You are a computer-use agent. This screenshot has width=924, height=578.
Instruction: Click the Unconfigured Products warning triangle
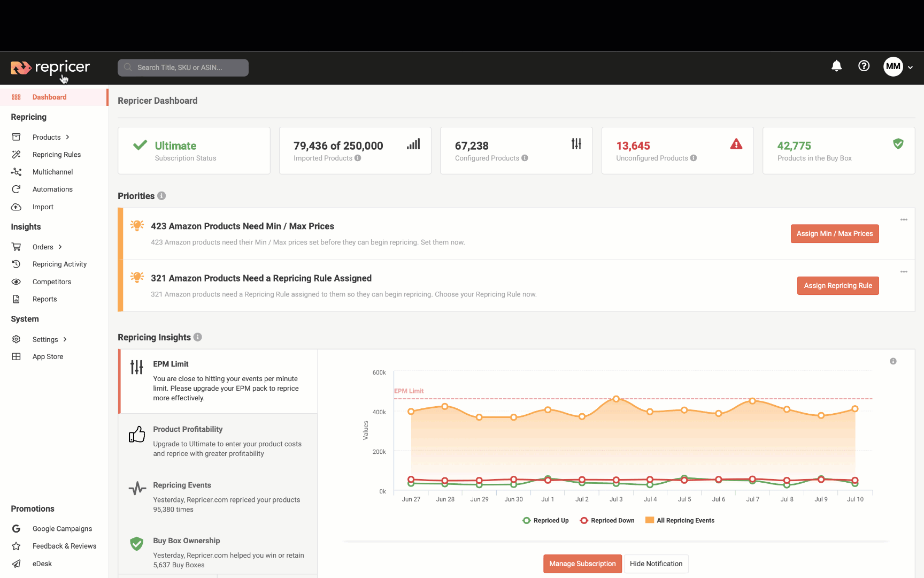736,144
